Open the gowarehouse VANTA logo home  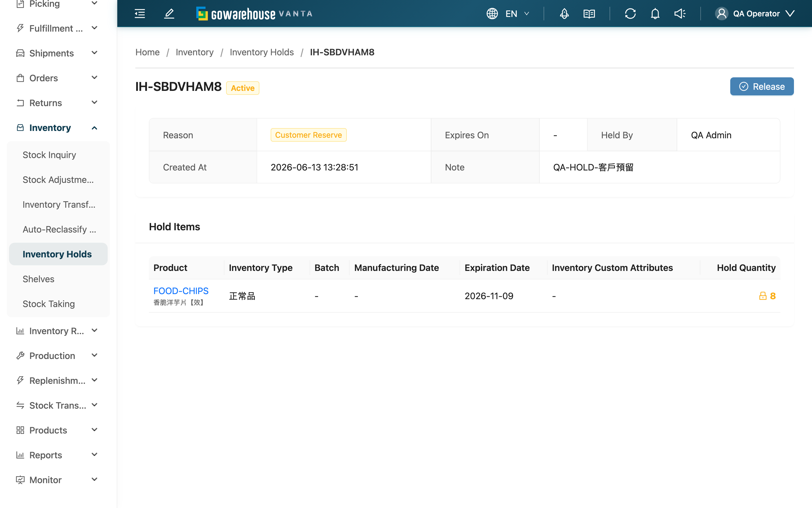tap(254, 14)
